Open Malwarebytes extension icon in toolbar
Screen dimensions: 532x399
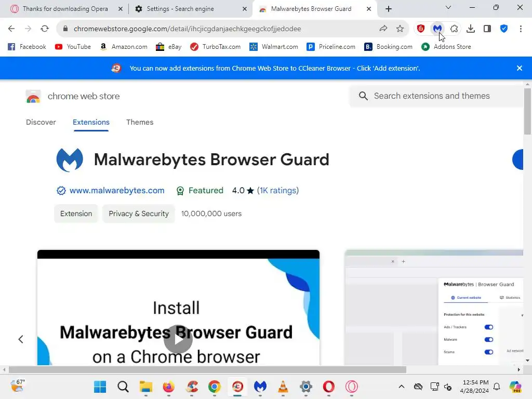point(437,29)
